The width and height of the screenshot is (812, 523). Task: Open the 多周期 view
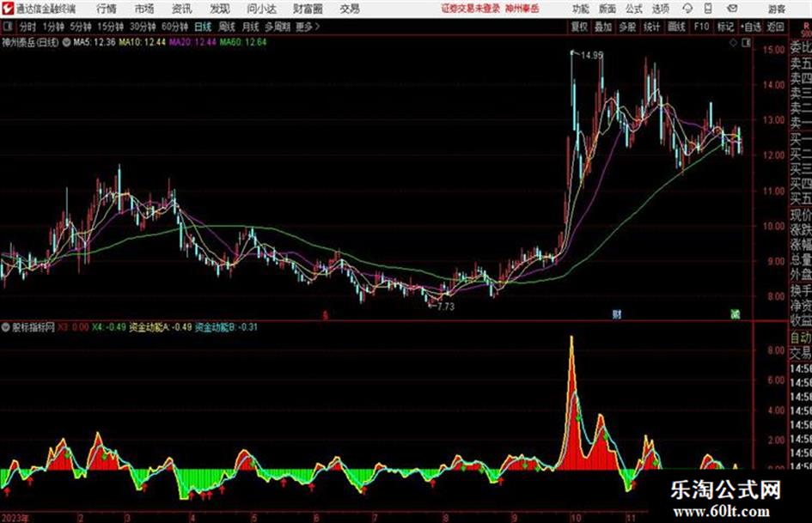(278, 27)
